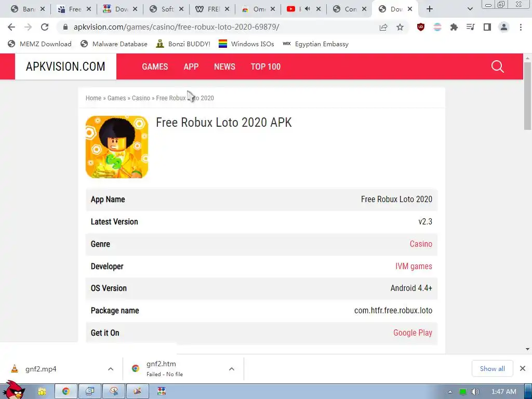
Task: Open the volume control in tray
Action: 475,392
